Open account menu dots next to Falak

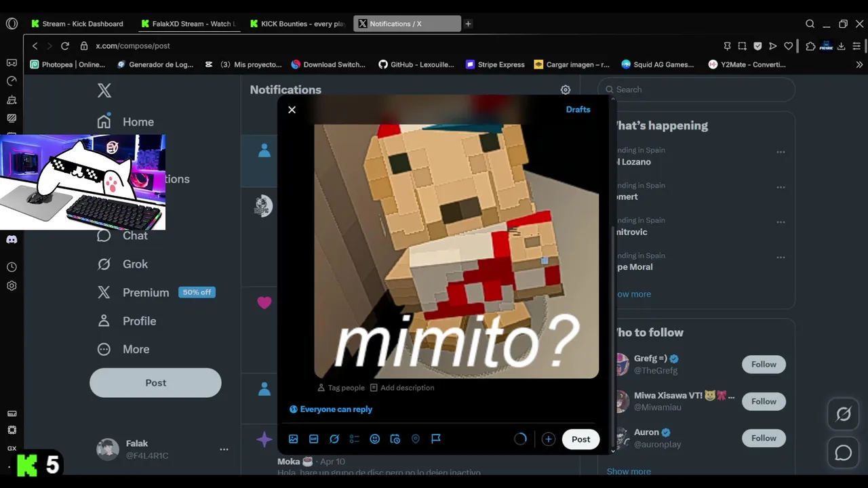[x=224, y=449]
